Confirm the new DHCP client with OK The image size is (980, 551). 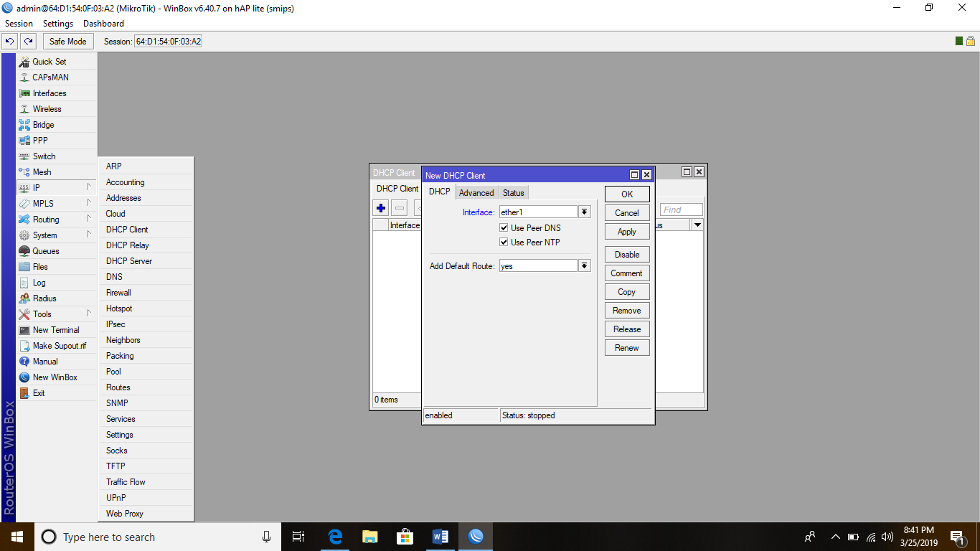coord(627,194)
